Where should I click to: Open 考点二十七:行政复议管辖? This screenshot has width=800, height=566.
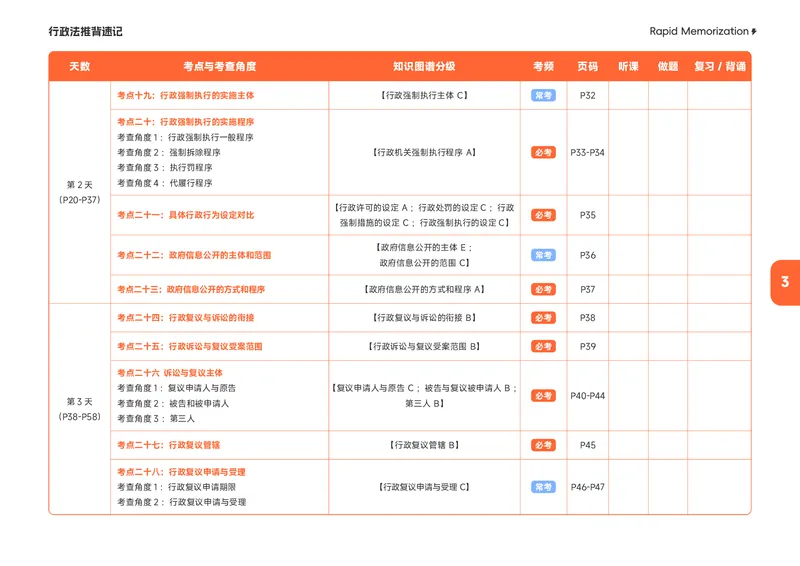pos(168,445)
